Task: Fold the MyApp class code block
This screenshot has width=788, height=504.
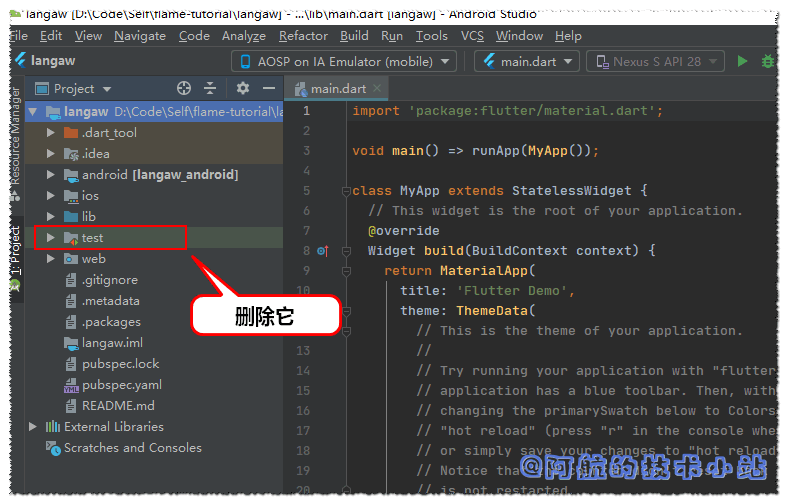Action: pyautogui.click(x=345, y=191)
